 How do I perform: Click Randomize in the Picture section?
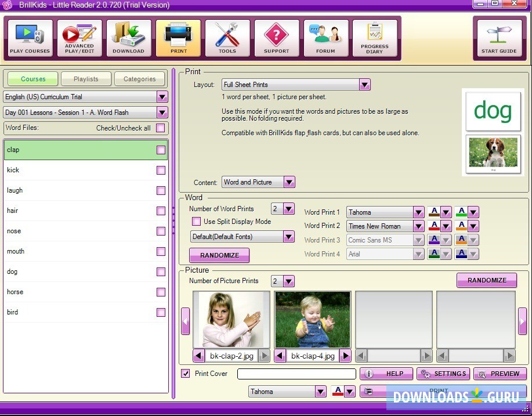[x=487, y=280]
